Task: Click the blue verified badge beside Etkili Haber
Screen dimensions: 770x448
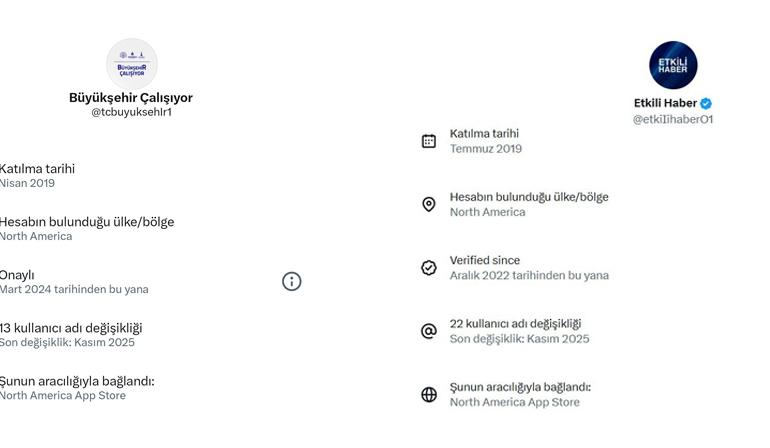Action: (x=706, y=103)
